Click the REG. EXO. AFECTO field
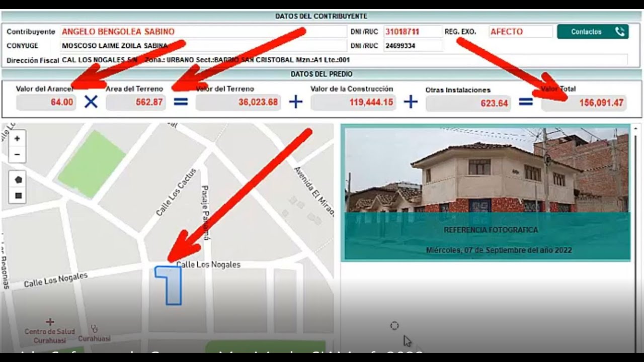Viewport: 644px width, 362px height. click(x=521, y=32)
